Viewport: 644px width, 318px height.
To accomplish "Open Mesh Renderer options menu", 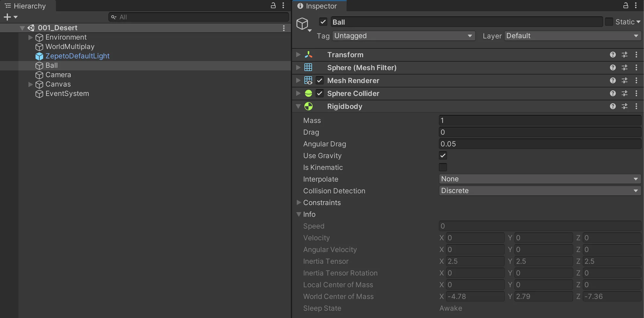I will click(636, 80).
